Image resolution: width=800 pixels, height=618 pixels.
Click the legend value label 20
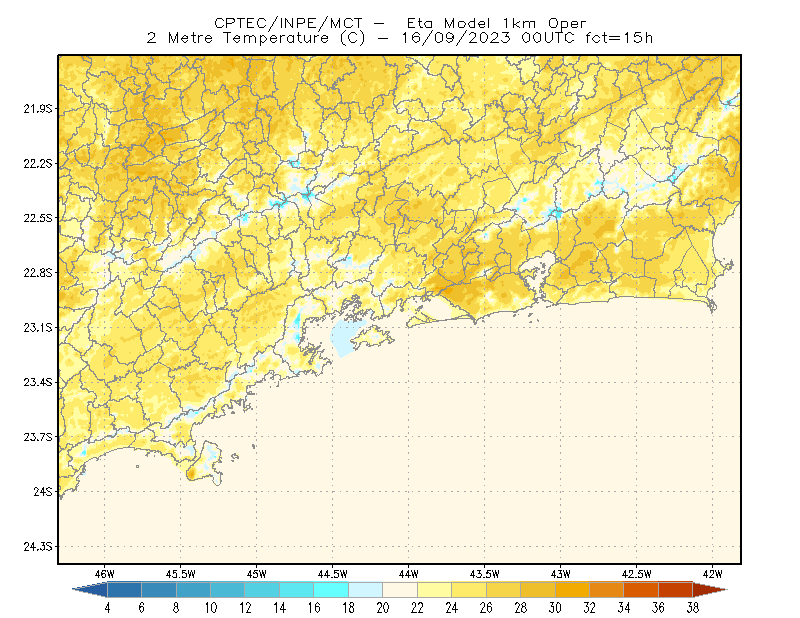click(x=383, y=608)
